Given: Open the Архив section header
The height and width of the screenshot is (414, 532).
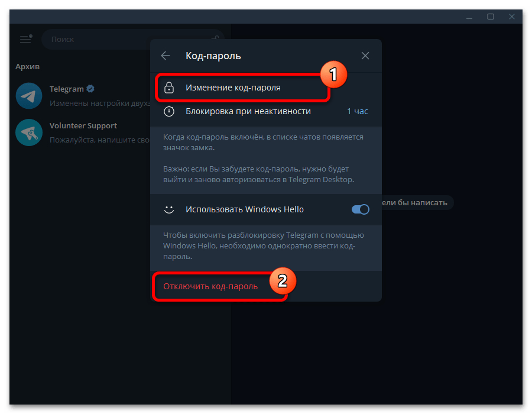Looking at the screenshot, I should [27, 66].
